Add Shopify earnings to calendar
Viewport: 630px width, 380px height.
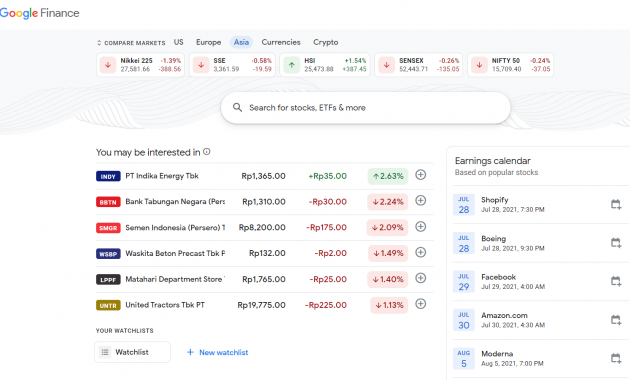coord(616,204)
